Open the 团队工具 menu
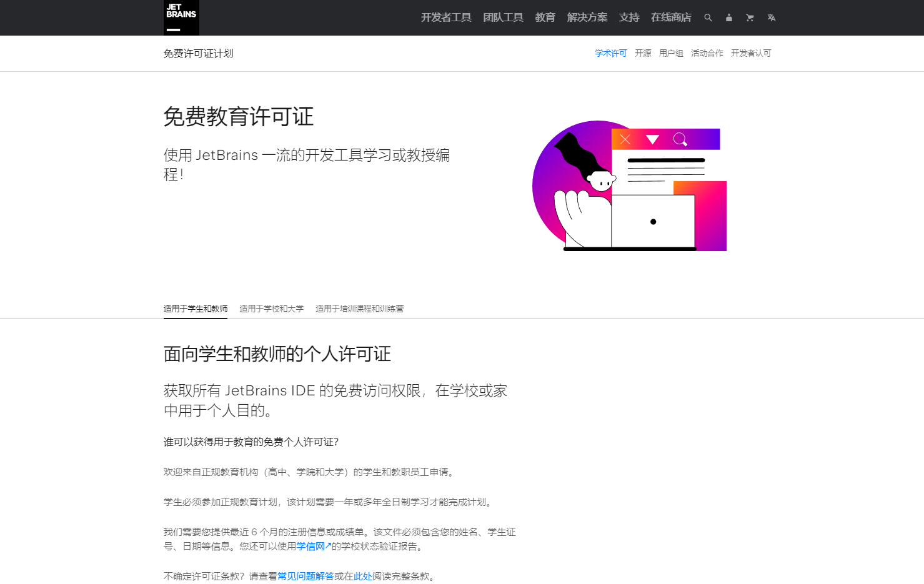The image size is (924, 584). coord(503,17)
